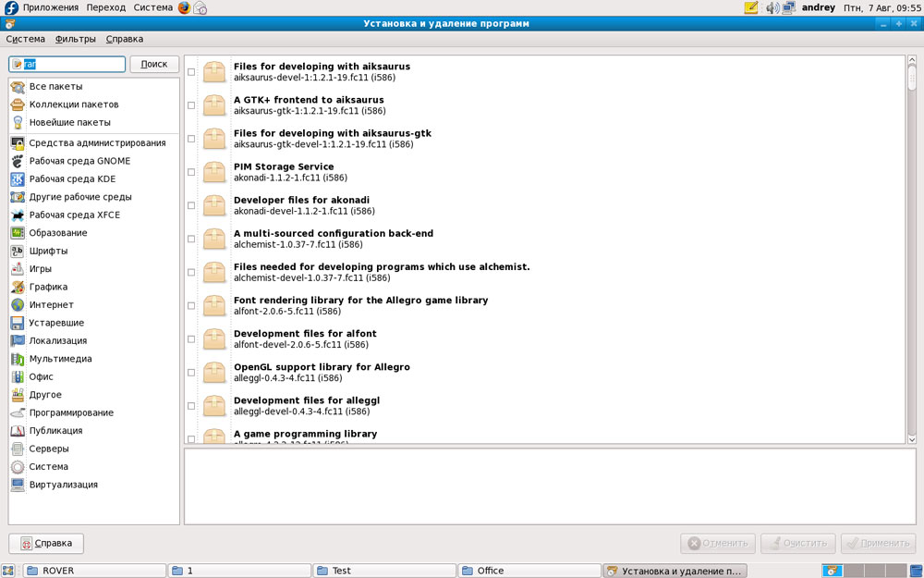Tick checkbox for akonadi PIM Storage Service

pos(191,172)
